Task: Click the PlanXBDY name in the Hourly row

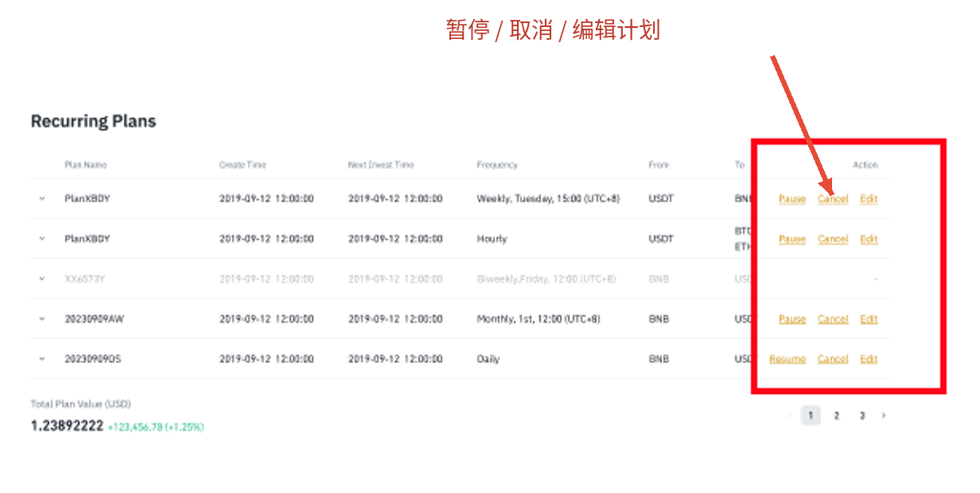Action: 87,239
